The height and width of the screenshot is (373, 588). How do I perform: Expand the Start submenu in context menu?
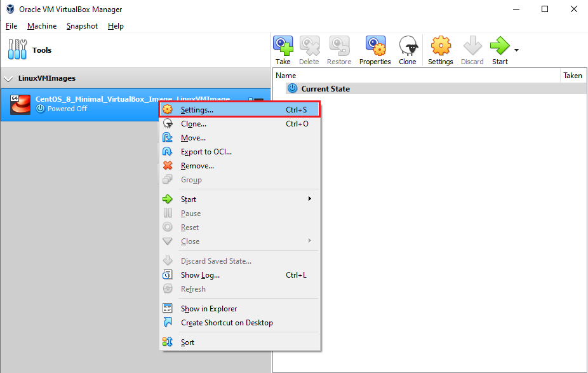(239, 200)
